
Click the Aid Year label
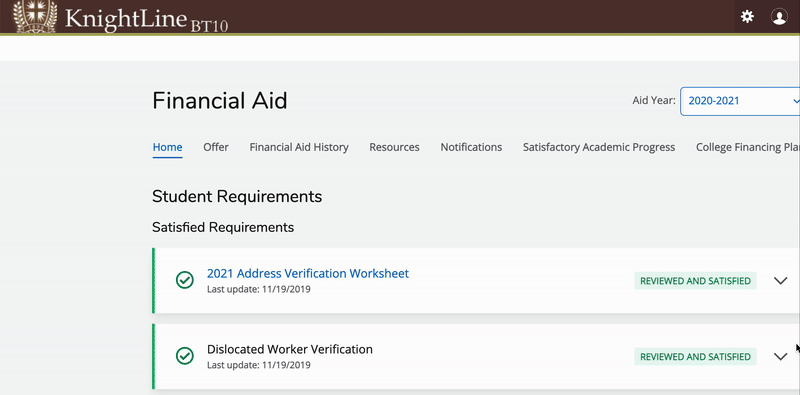pos(654,101)
